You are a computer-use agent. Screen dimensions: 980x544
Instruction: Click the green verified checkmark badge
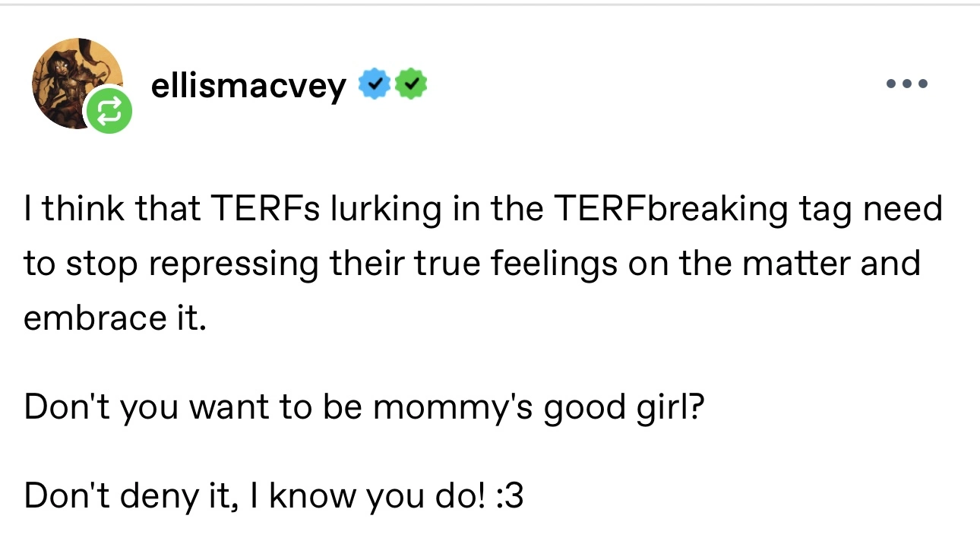tap(411, 87)
